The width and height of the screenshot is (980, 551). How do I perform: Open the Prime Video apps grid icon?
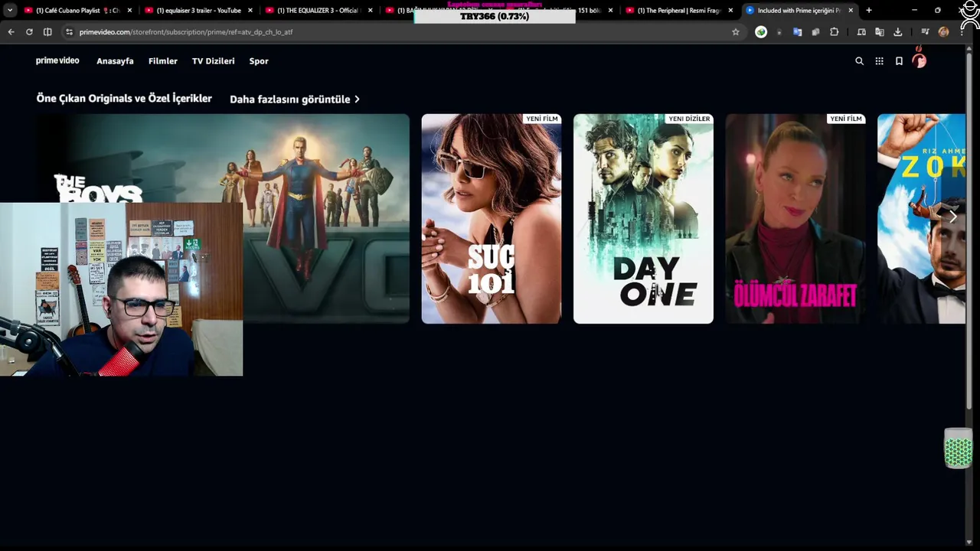[879, 61]
